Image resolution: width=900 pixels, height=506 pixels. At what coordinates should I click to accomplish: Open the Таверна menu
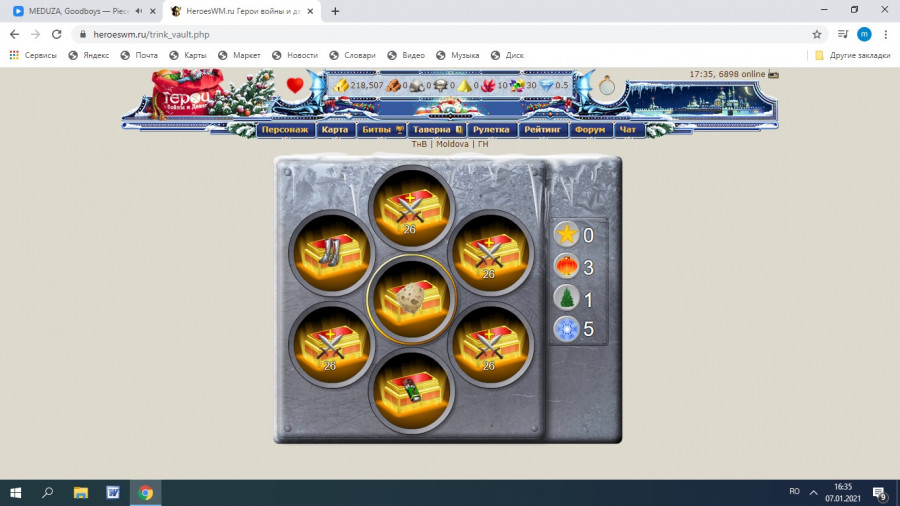[437, 130]
